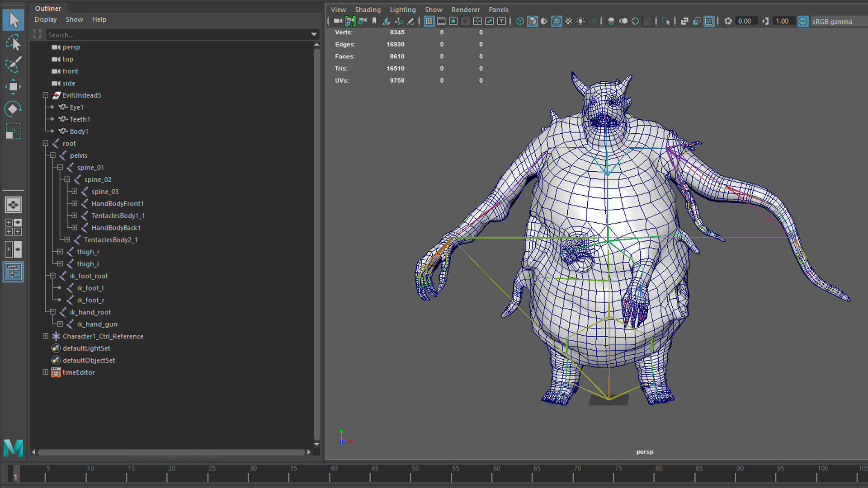Image resolution: width=868 pixels, height=488 pixels.
Task: Click the Maya logo icon
Action: (13, 448)
